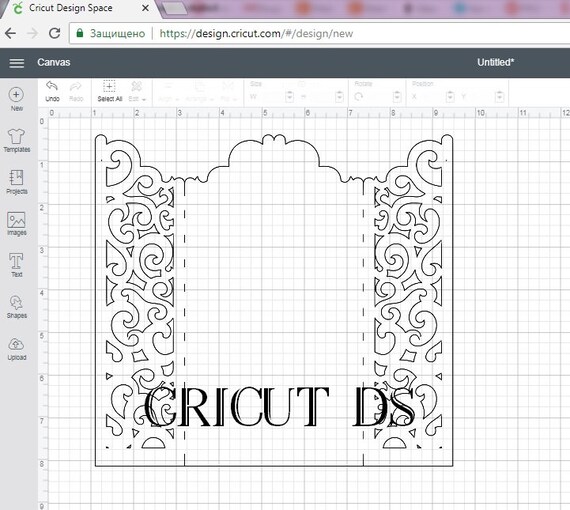Click the Position X stepper

450,97
